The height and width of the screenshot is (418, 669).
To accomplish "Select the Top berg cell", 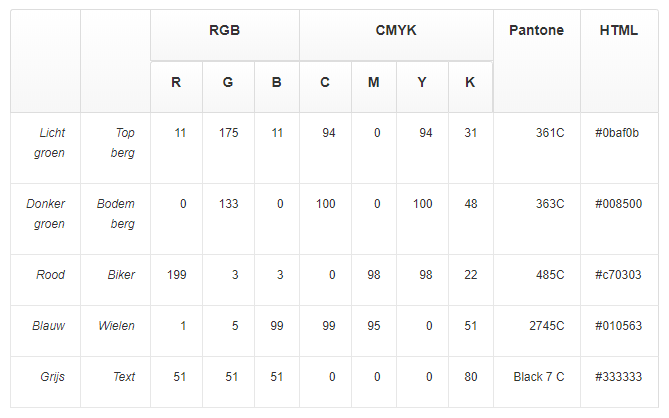I will [x=123, y=143].
